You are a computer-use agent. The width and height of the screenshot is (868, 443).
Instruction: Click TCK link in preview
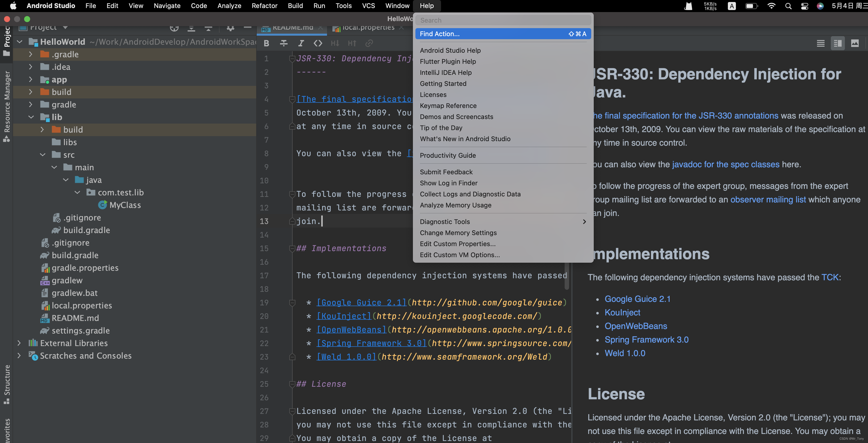point(830,277)
